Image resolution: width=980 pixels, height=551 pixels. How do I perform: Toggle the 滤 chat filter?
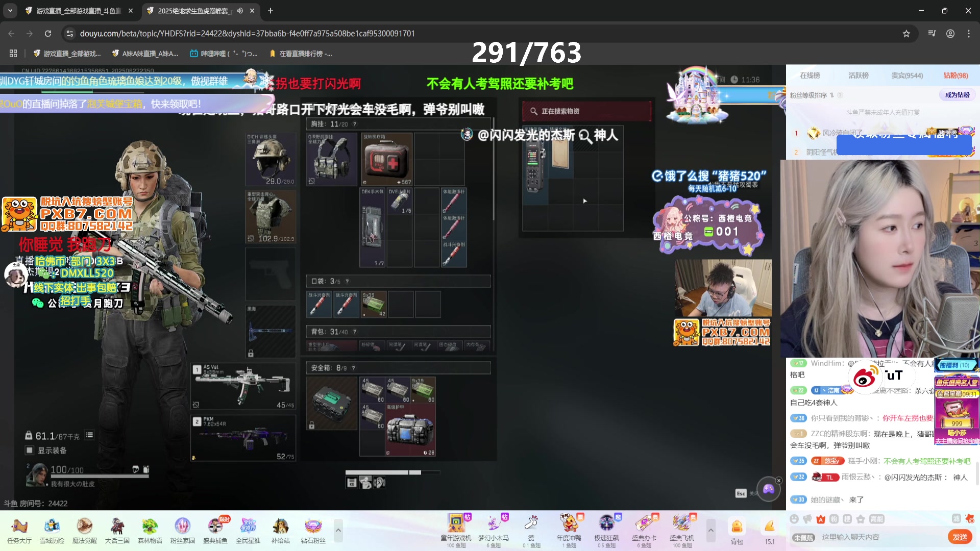[x=957, y=519]
